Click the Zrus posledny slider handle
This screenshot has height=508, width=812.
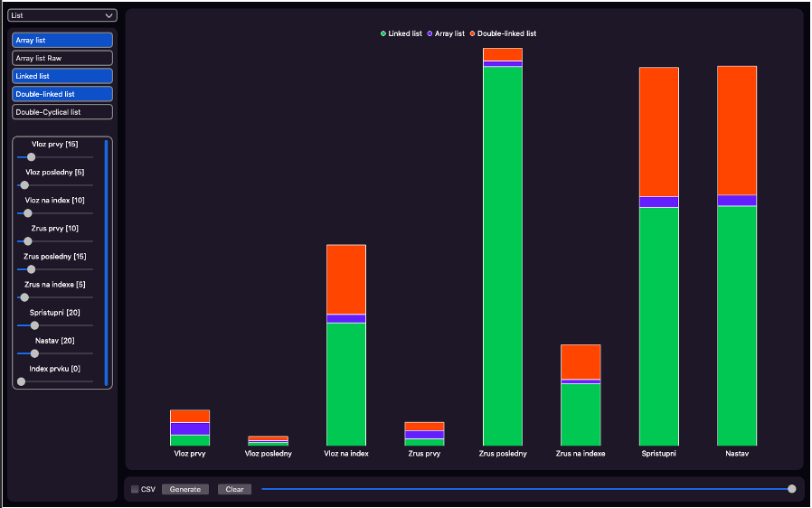(31, 269)
